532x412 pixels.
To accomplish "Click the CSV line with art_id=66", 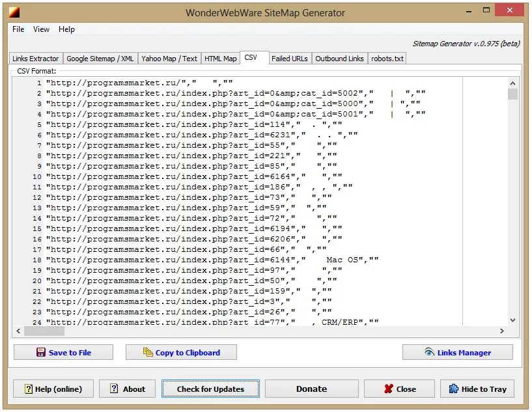I will [186, 249].
